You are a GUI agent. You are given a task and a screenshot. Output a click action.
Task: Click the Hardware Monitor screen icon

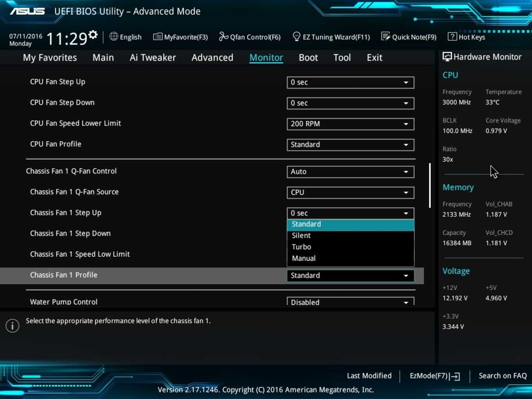(447, 57)
